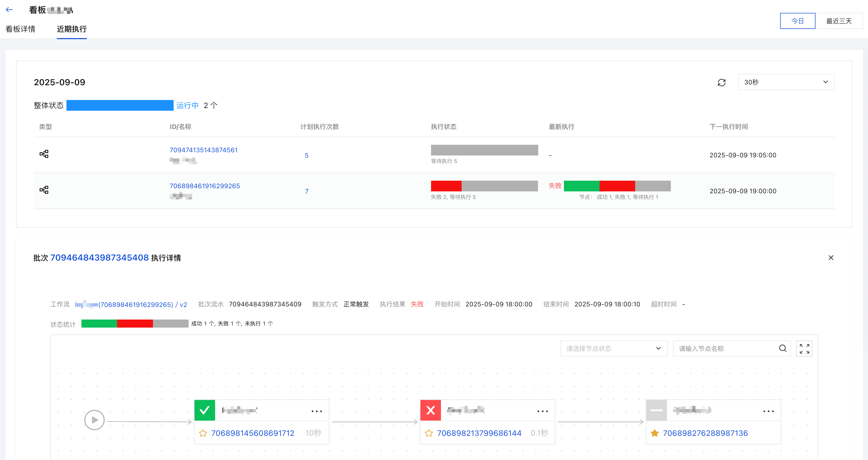The height and width of the screenshot is (460, 868).
Task: Click the start play circle node
Action: point(94,420)
